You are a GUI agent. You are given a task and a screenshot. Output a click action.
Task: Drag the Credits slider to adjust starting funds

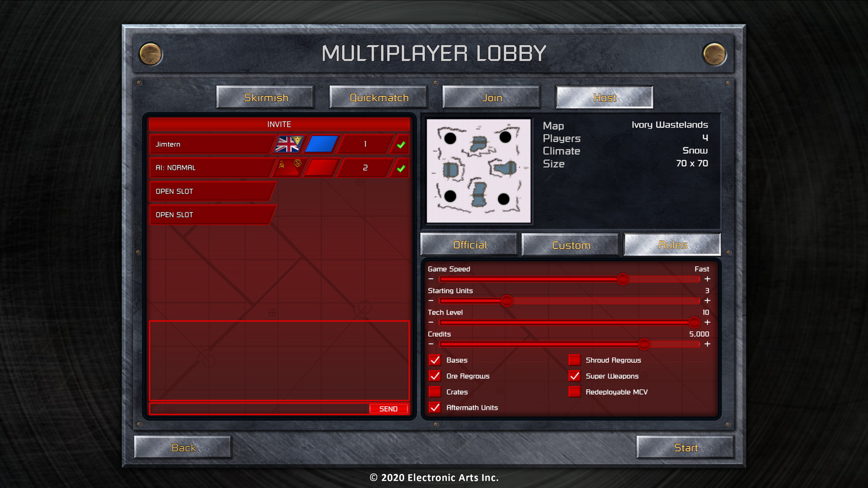[644, 343]
